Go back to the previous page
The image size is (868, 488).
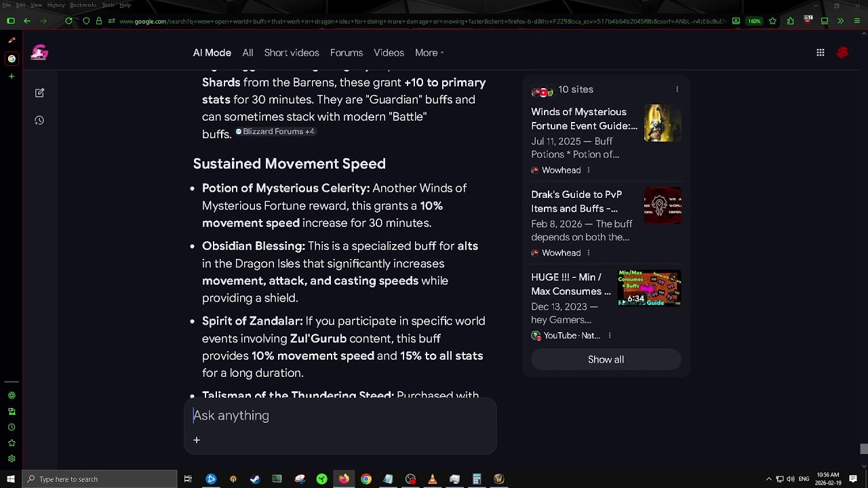click(27, 21)
